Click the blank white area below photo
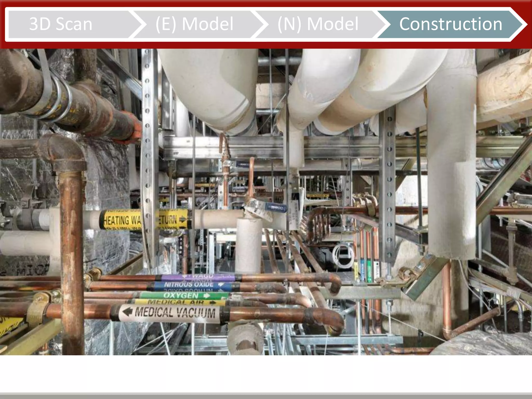This screenshot has width=532, height=399. click(x=266, y=374)
